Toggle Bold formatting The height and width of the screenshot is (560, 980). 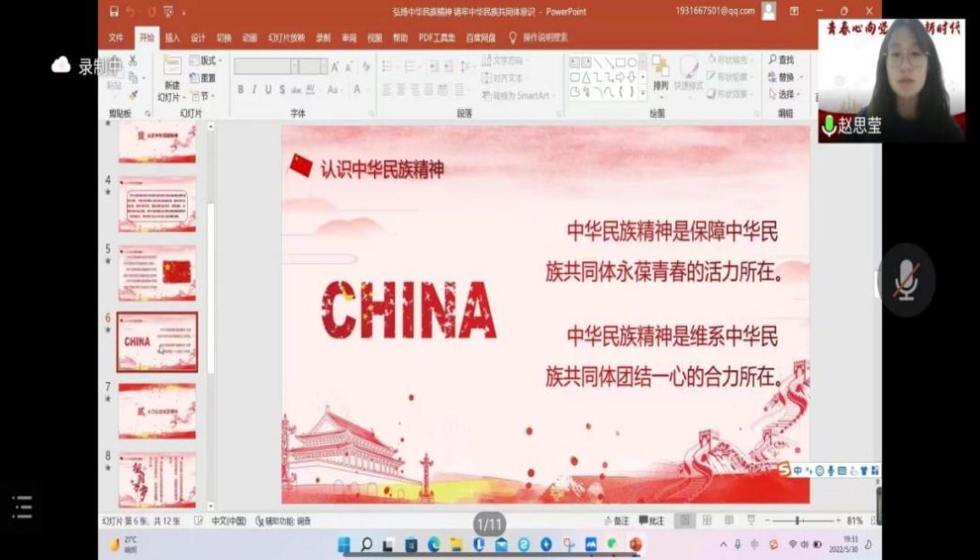pyautogui.click(x=240, y=90)
